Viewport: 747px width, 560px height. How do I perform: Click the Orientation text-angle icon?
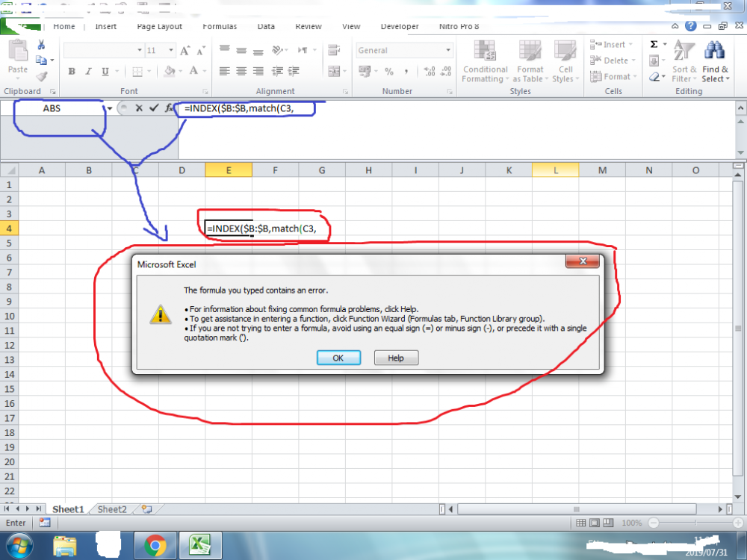[x=278, y=50]
